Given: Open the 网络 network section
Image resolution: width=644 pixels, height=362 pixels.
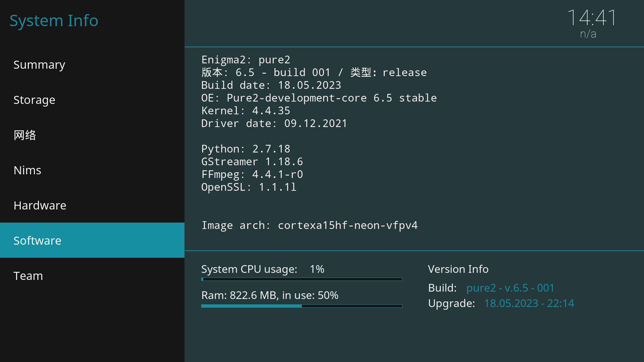Looking at the screenshot, I should click(x=92, y=135).
